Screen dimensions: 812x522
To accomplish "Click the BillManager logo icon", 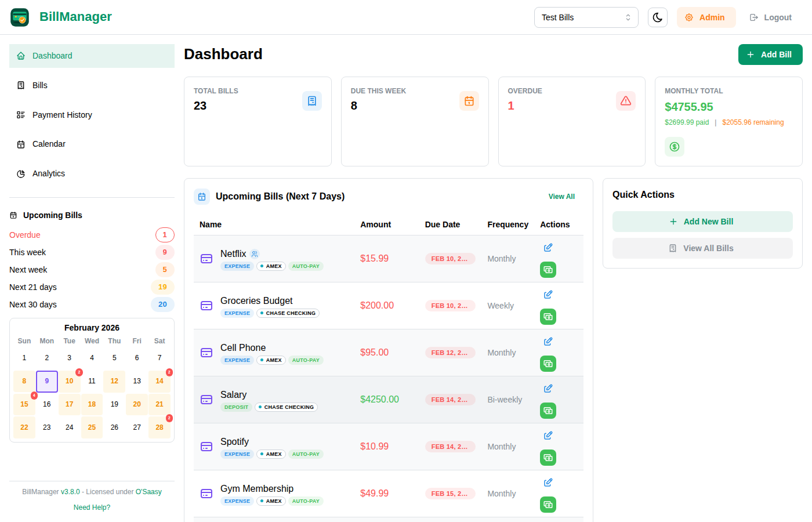I will (x=19, y=17).
